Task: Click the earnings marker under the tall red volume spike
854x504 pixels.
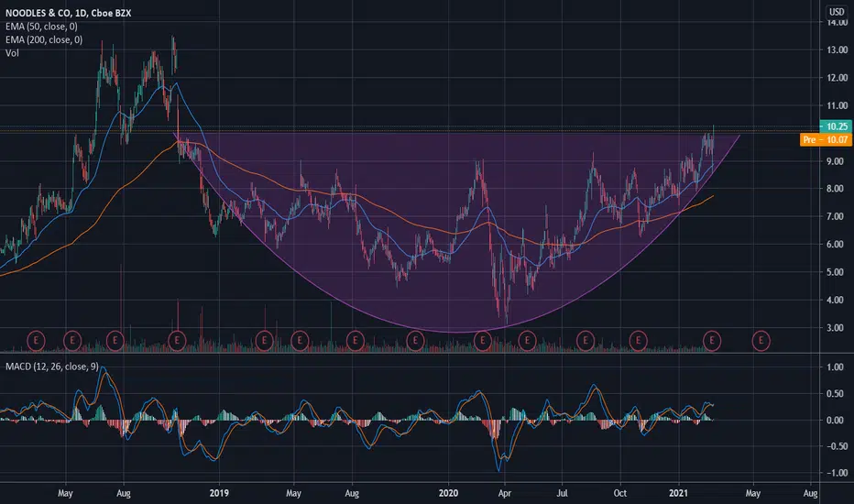Action: pos(177,341)
